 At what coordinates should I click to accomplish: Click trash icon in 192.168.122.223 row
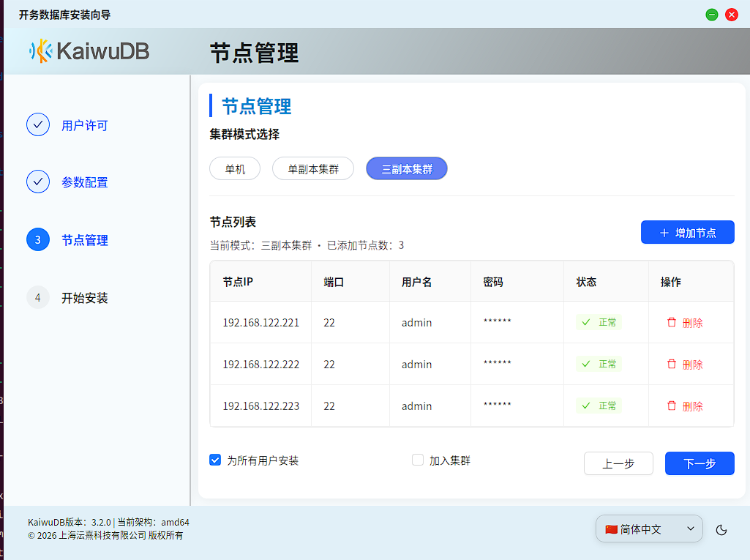pos(672,406)
